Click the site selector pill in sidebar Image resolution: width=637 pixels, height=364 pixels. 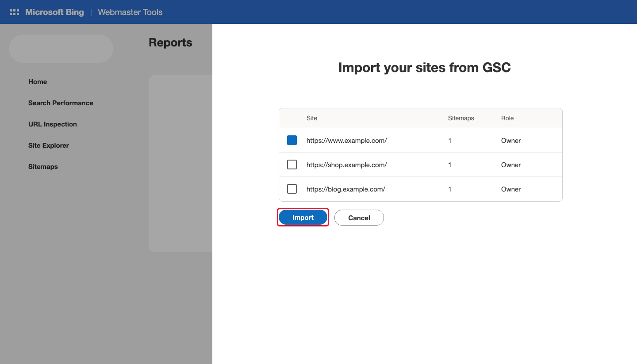[x=61, y=49]
